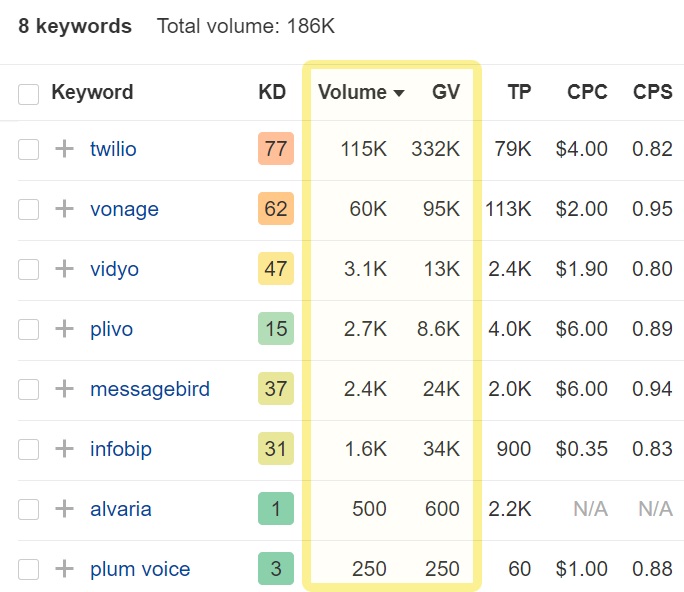Click the plus icon beside vonage
The height and width of the screenshot is (592, 684).
pos(64,209)
